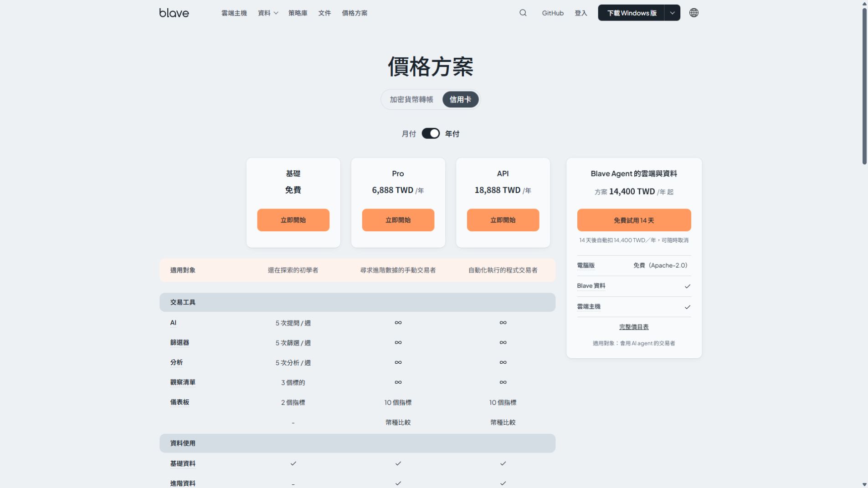Screen dimensions: 868x488
Task: Click '5 次提問 / 週' cell
Action: pos(293,323)
